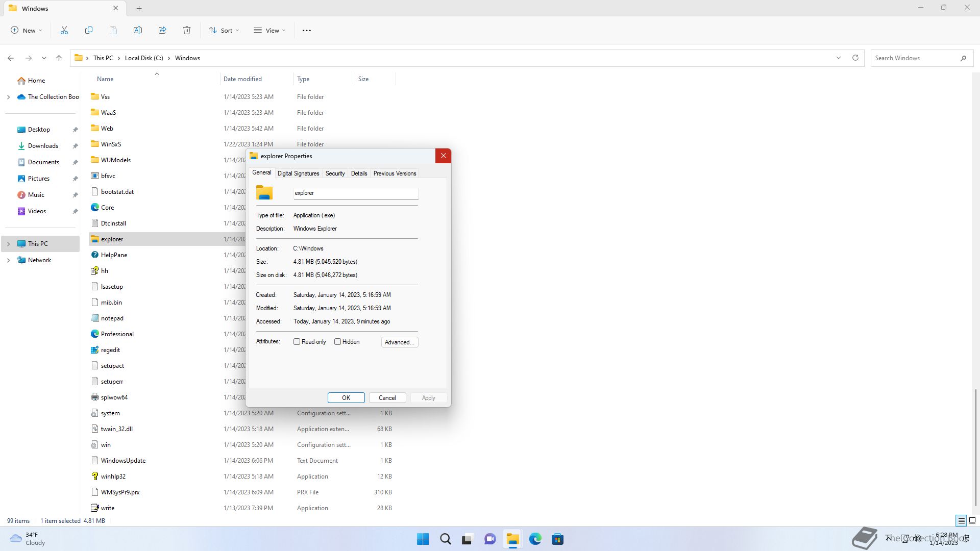This screenshot has width=980, height=551.
Task: Select the WindowsUpdate text document
Action: (123, 461)
